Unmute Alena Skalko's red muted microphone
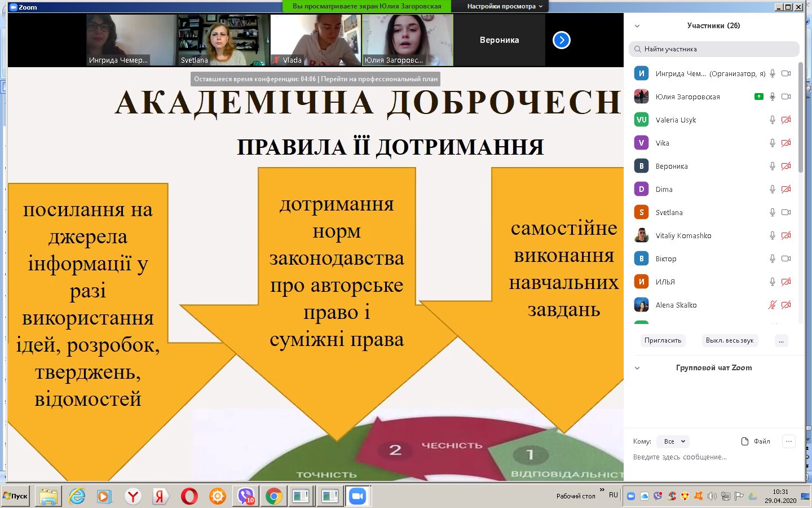This screenshot has height=508, width=812. (773, 305)
